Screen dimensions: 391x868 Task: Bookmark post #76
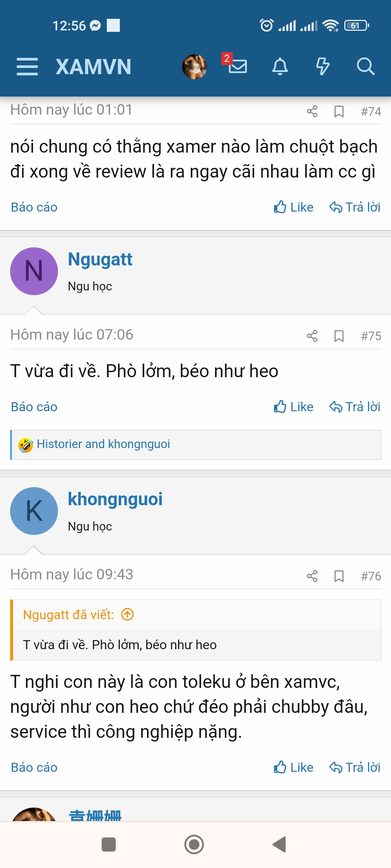tap(339, 576)
